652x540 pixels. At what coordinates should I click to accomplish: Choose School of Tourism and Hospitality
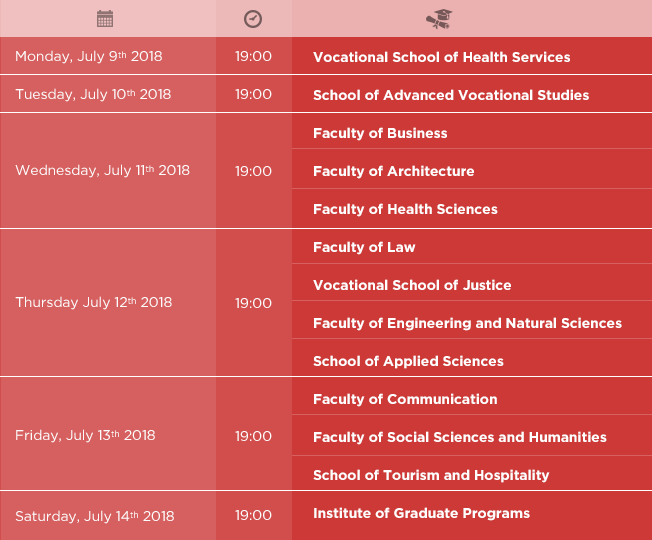(x=431, y=475)
